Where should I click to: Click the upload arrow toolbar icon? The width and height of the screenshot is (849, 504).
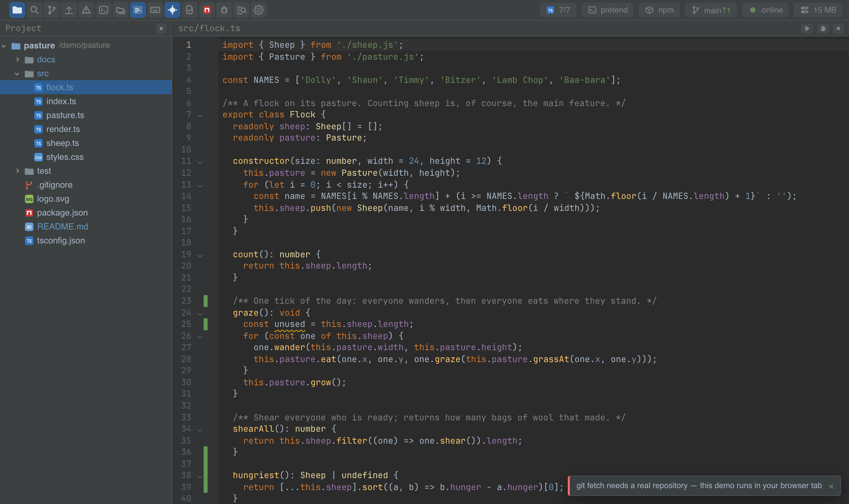pos(69,10)
